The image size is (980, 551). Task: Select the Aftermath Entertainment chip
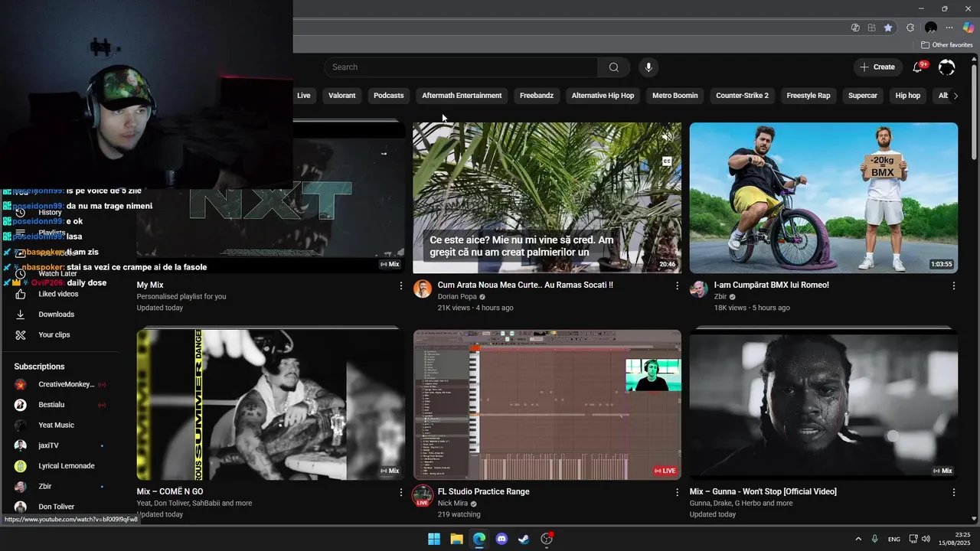462,96
